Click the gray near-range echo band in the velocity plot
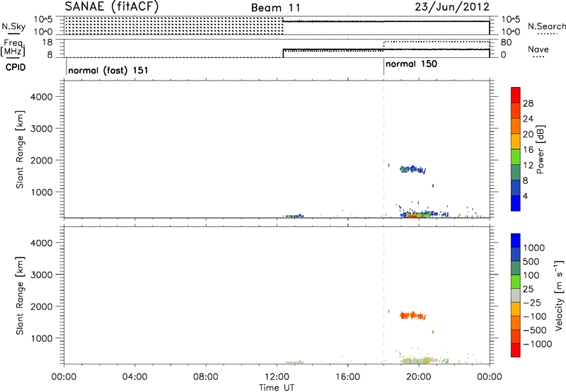Viewport: 566px width, 392px height. click(419, 360)
